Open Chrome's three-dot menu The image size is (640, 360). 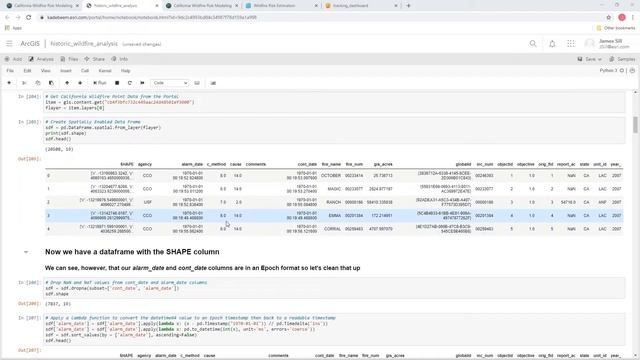coord(633,18)
